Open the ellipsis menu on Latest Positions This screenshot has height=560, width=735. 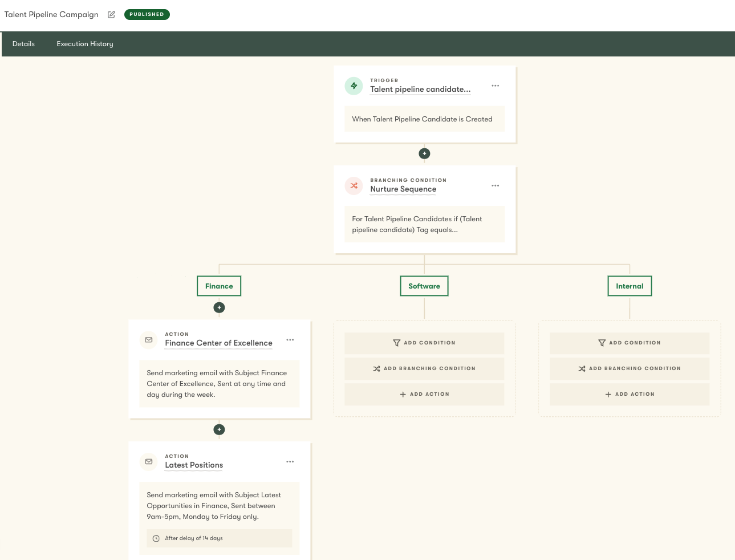pos(290,461)
